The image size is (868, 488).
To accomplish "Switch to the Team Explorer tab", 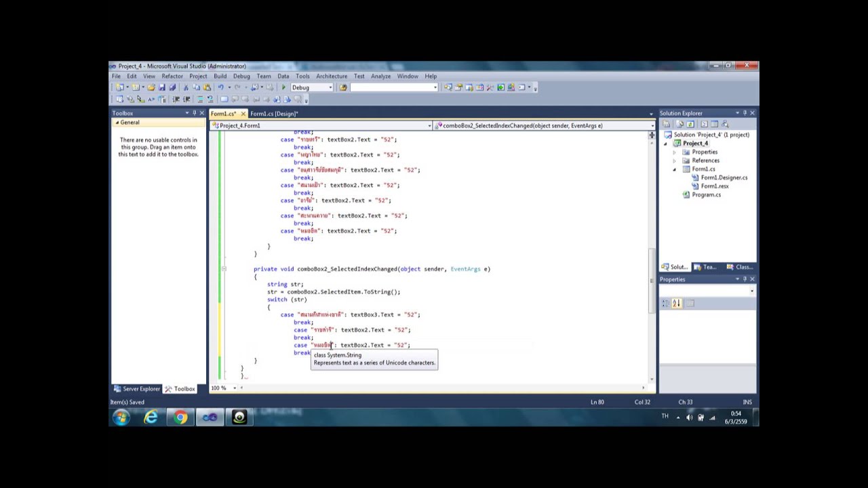I will click(705, 267).
